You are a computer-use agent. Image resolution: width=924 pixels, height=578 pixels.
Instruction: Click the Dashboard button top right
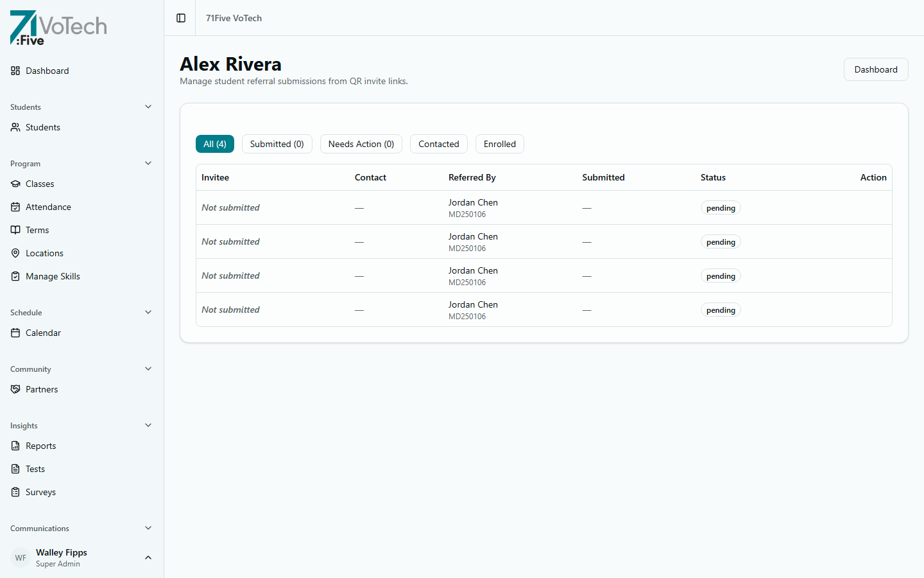coord(876,69)
